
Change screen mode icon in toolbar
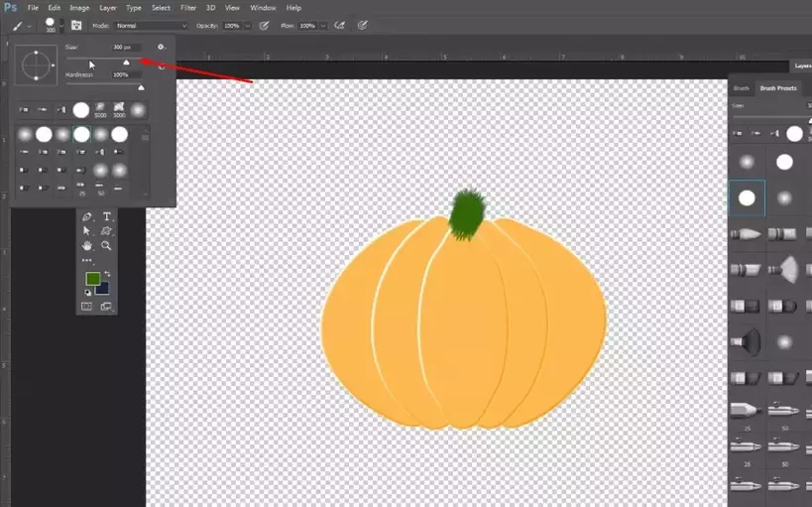click(x=106, y=307)
